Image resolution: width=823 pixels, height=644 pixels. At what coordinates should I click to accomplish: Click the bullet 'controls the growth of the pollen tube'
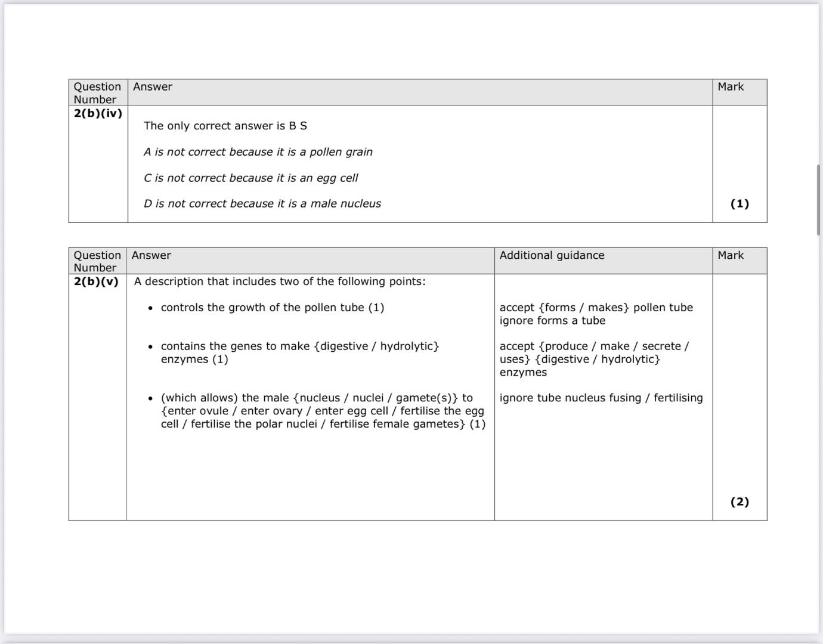click(x=272, y=308)
